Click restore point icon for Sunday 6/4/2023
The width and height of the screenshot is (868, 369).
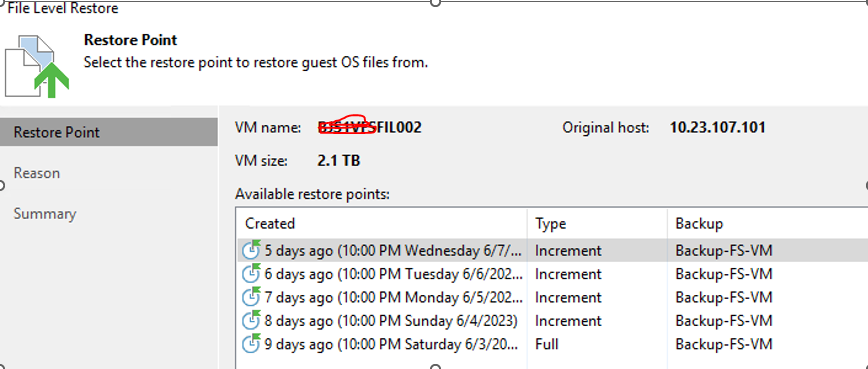point(251,320)
